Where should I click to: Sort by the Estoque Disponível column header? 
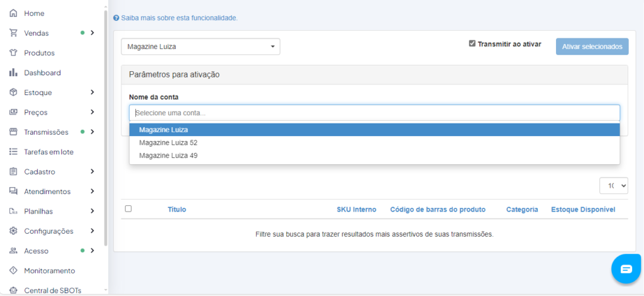coord(583,210)
